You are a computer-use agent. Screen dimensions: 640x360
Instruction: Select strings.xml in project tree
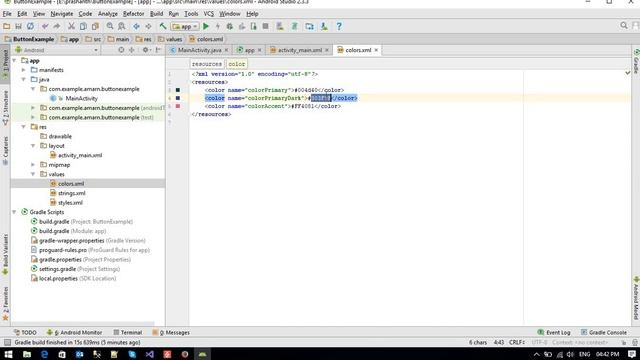click(72, 193)
